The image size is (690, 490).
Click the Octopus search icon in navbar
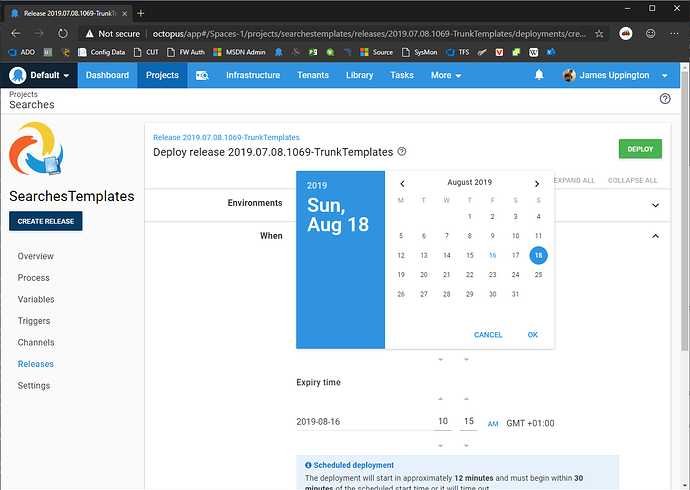pyautogui.click(x=202, y=75)
